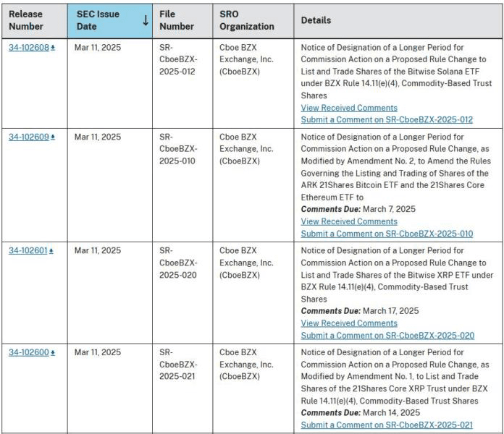Sort by Release Number column header
This screenshot has height=434, width=504.
tap(26, 20)
